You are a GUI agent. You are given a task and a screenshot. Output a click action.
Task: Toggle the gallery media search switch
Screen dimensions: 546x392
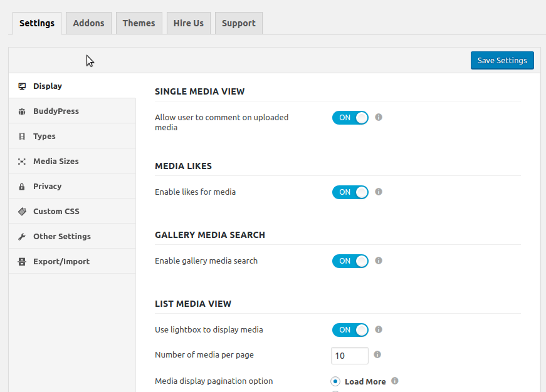tap(350, 261)
